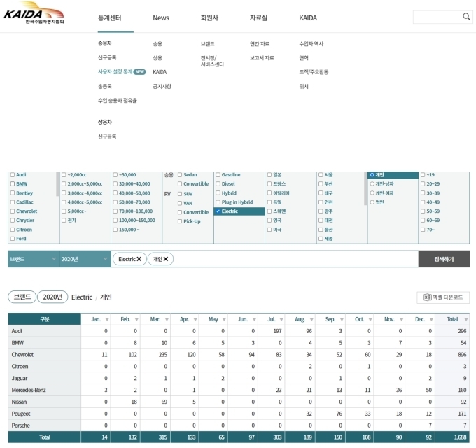Sort by Apr. column arrow
Image resolution: width=476 pixels, height=448 pixels.
[x=195, y=320]
